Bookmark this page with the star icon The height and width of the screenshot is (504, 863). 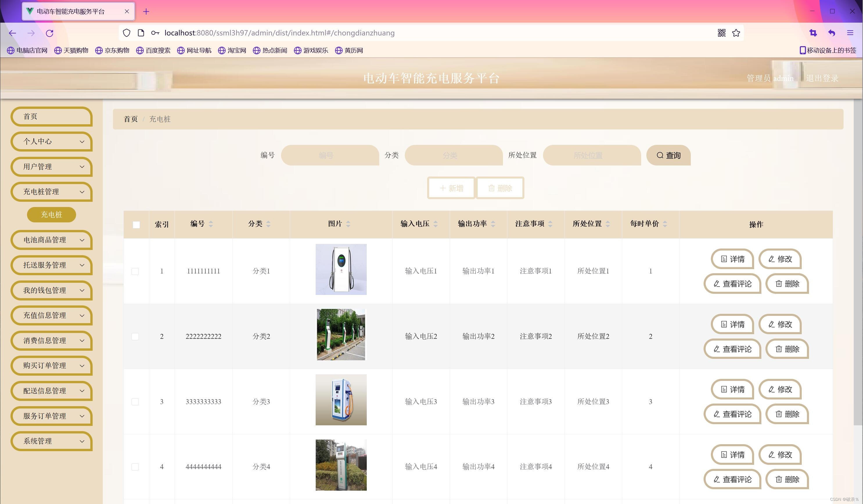tap(736, 33)
